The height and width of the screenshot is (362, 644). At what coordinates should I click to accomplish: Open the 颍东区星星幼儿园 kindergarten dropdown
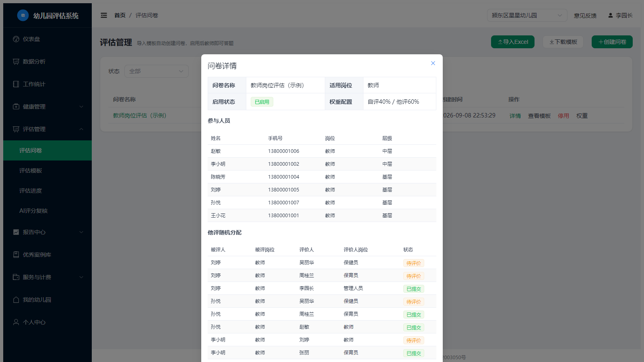(527, 15)
